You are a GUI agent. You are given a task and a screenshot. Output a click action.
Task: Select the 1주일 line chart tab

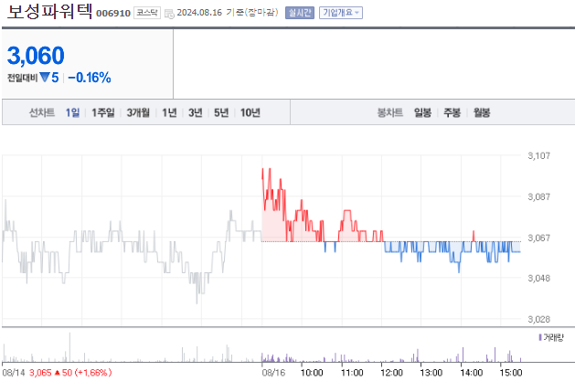(103, 112)
